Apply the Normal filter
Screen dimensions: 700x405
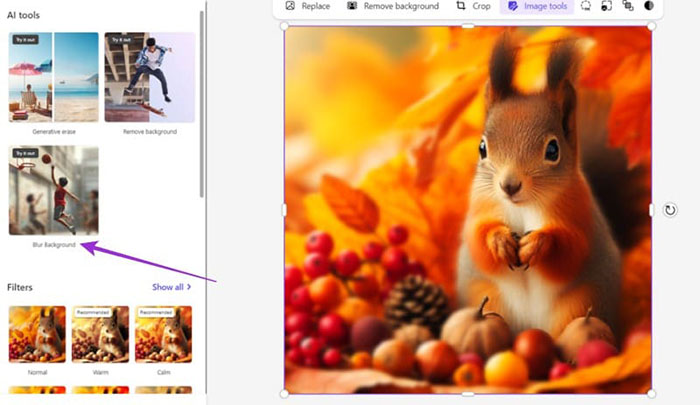coord(37,333)
